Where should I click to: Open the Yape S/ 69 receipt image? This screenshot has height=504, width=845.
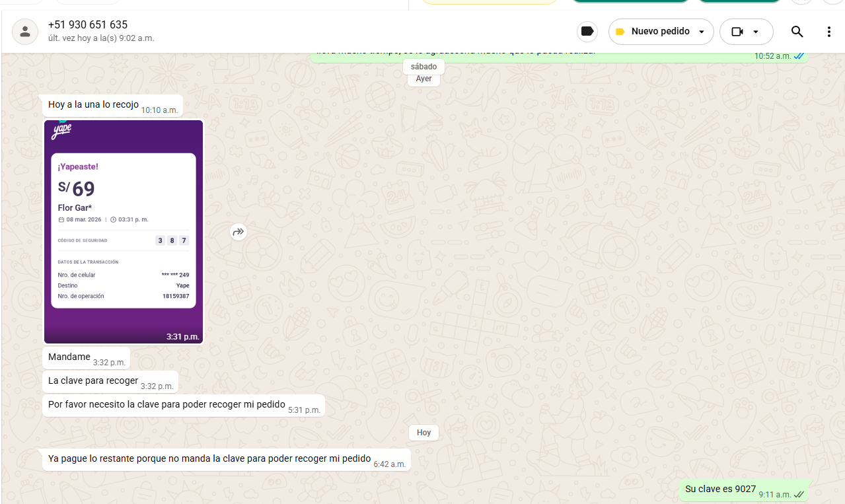pos(124,231)
